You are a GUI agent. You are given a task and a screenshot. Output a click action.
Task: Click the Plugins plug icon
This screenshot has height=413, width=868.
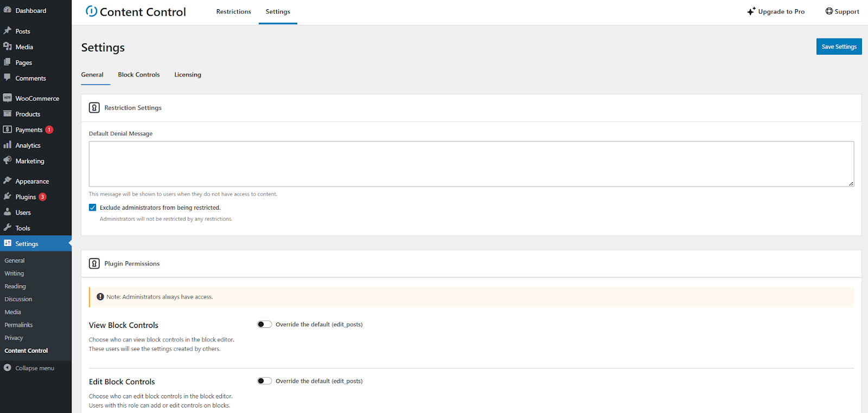point(7,197)
